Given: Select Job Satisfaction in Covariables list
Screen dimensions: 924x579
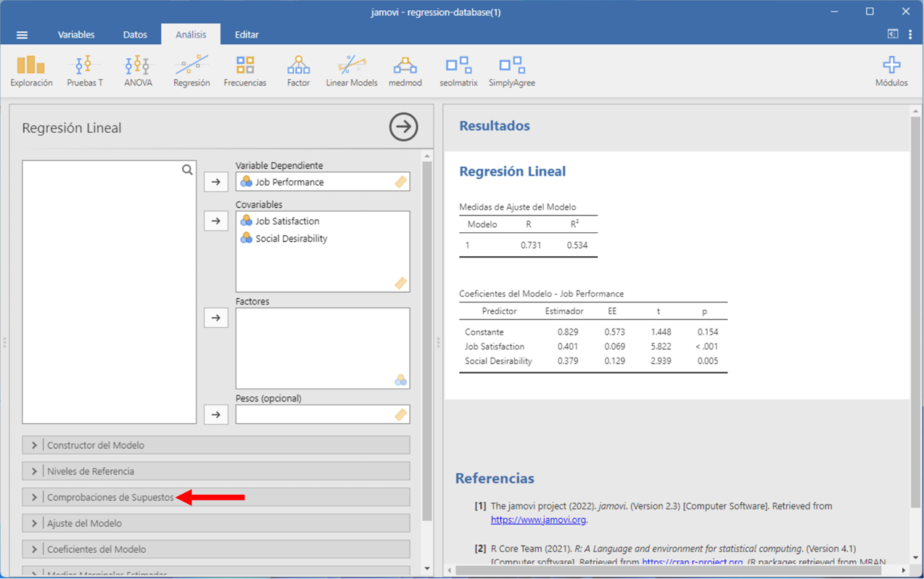Looking at the screenshot, I should pyautogui.click(x=287, y=221).
